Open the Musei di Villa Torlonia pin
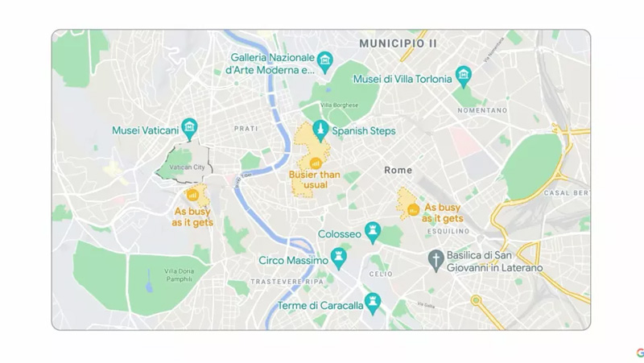 pyautogui.click(x=464, y=76)
